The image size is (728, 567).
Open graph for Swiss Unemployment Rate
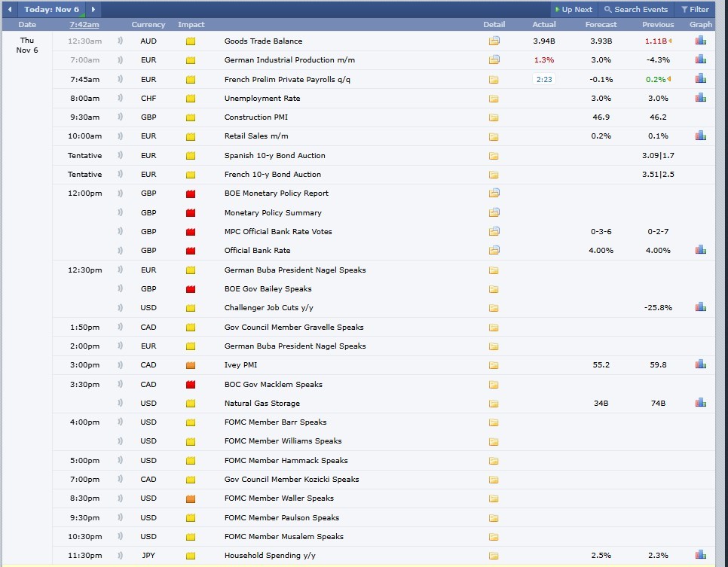pos(700,98)
